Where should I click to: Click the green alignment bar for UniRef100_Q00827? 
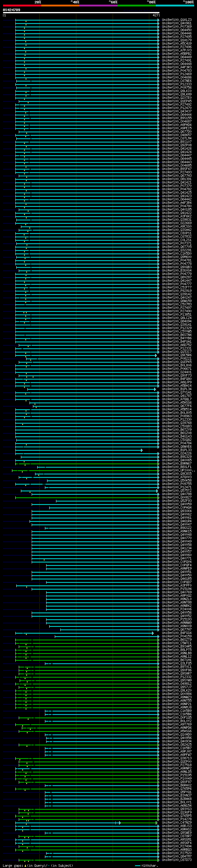click(87, 498)
